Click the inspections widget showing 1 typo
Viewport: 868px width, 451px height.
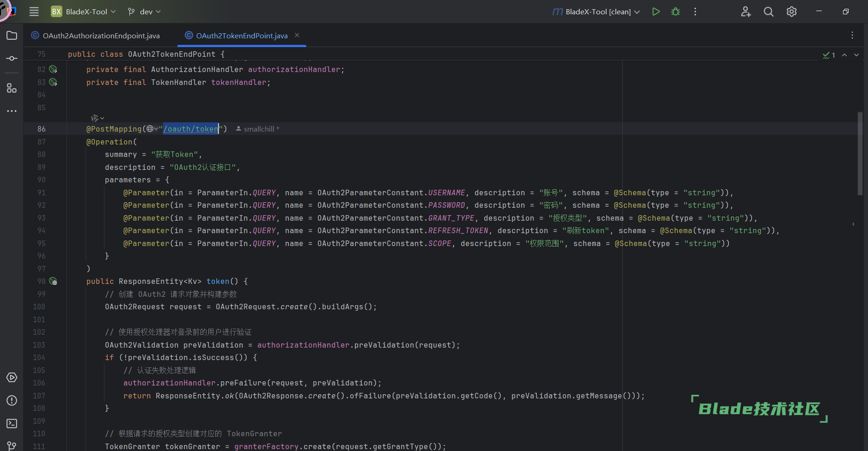pos(829,55)
